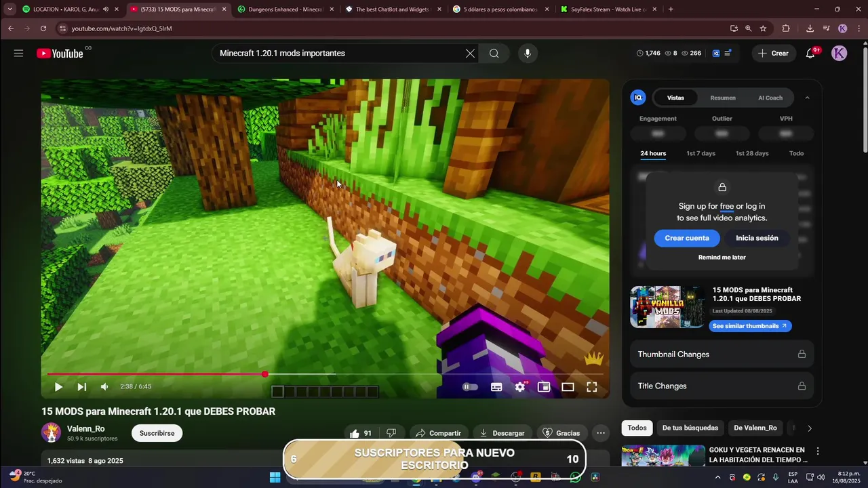This screenshot has height=488, width=868.
Task: Toggle the autoplay switch
Action: pos(470,387)
